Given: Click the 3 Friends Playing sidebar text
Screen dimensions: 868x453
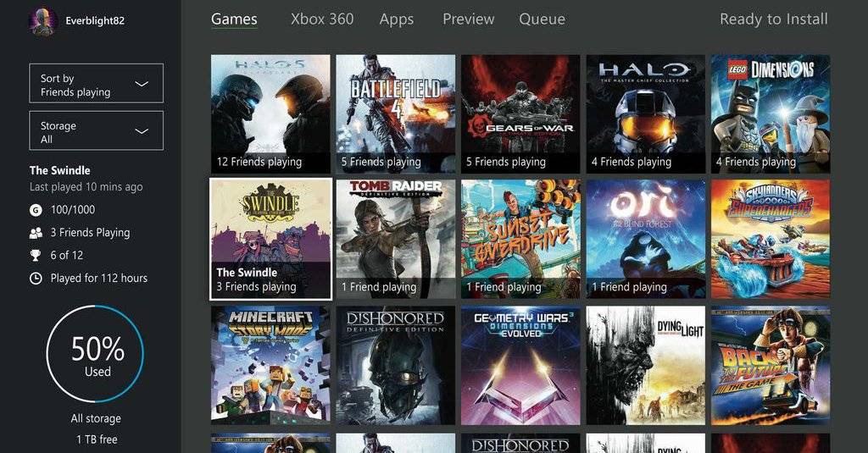Looking at the screenshot, I should pos(90,233).
